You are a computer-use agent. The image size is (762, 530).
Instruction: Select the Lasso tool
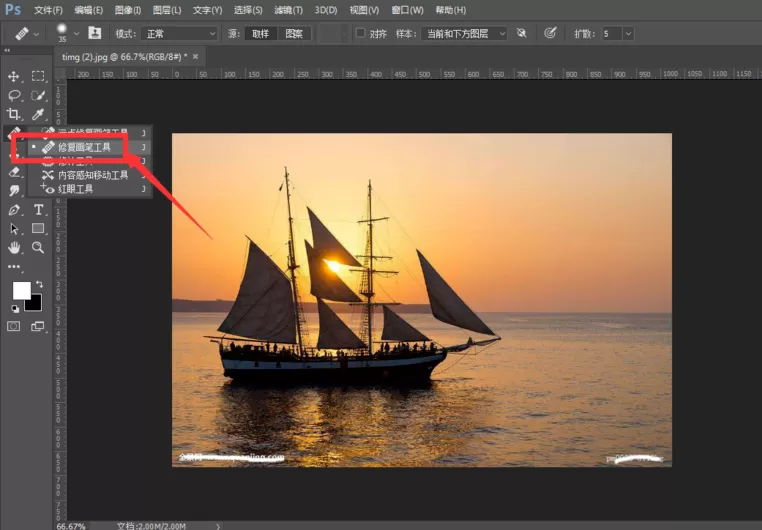(x=14, y=95)
